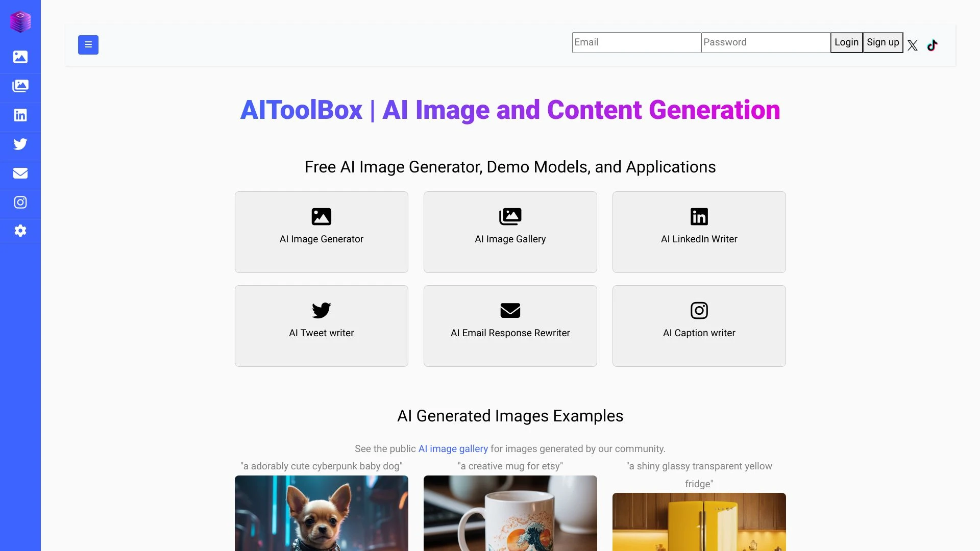Click the Sign up button
The height and width of the screenshot is (551, 980).
click(883, 42)
